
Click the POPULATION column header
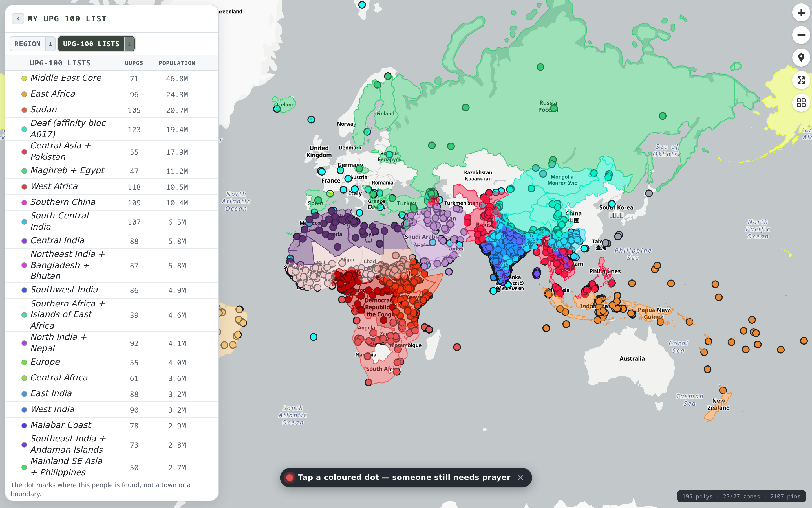[177, 63]
